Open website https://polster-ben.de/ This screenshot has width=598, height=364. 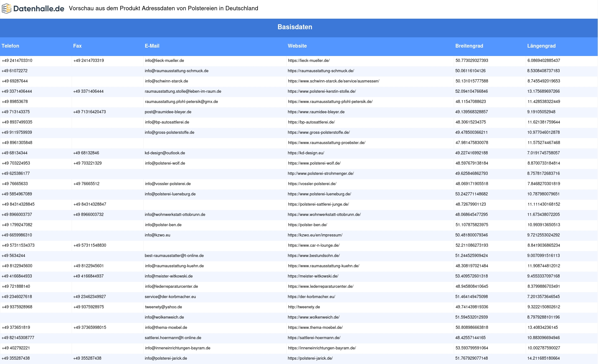tap(307, 225)
